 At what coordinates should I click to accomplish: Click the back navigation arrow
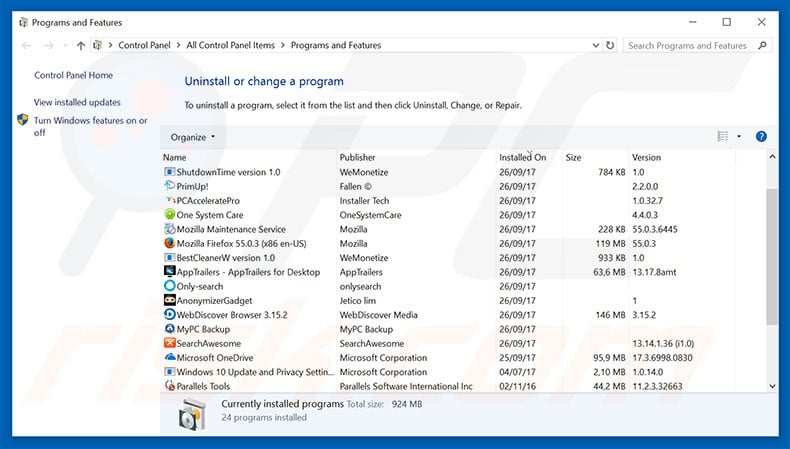[x=26, y=45]
